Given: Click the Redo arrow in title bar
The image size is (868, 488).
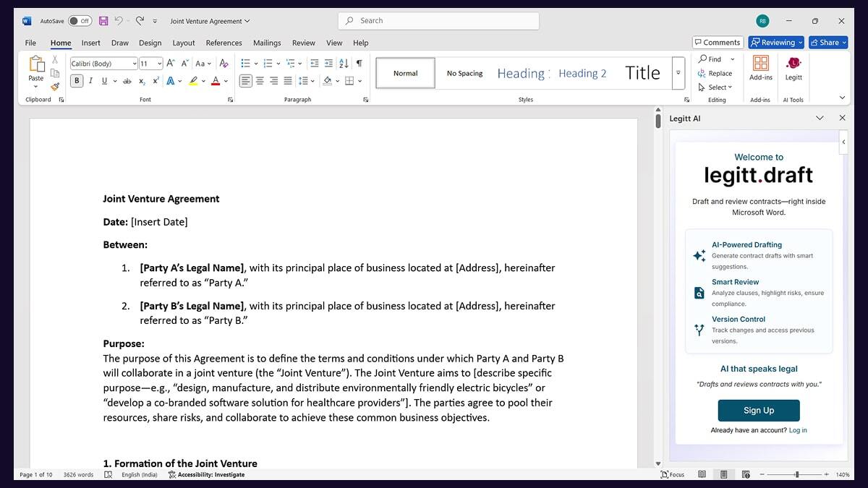Looking at the screenshot, I should coord(140,21).
